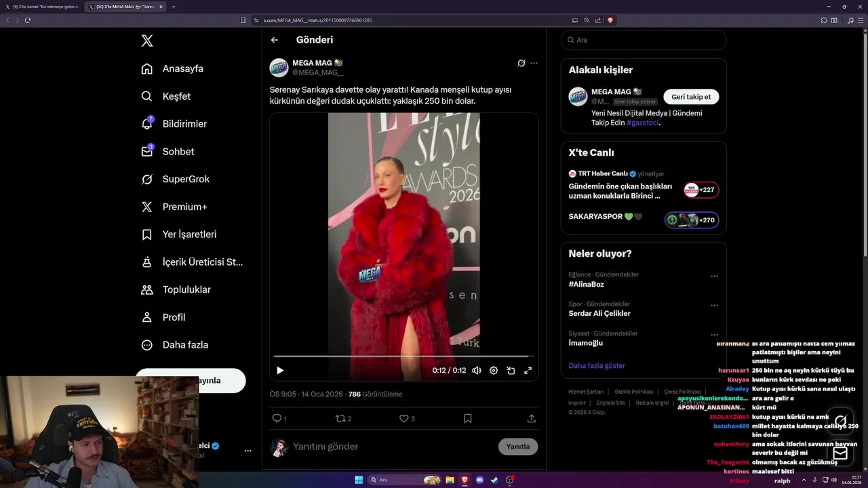Open File Explorer from the taskbar
Viewport: 868px width, 488px height.
[x=450, y=480]
